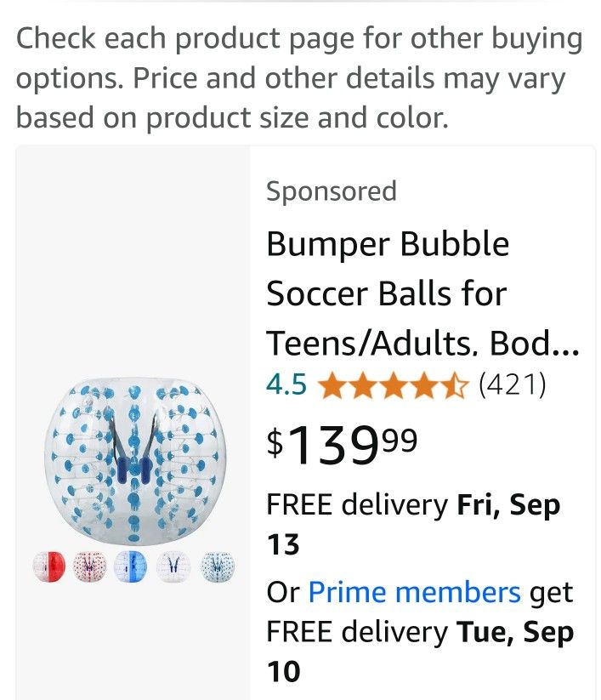The image size is (601, 700).
Task: Select the half-blue bumper ball color swatch
Action: point(133,566)
